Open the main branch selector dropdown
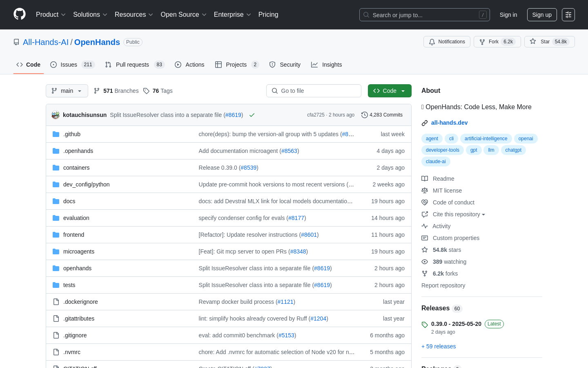 point(67,91)
